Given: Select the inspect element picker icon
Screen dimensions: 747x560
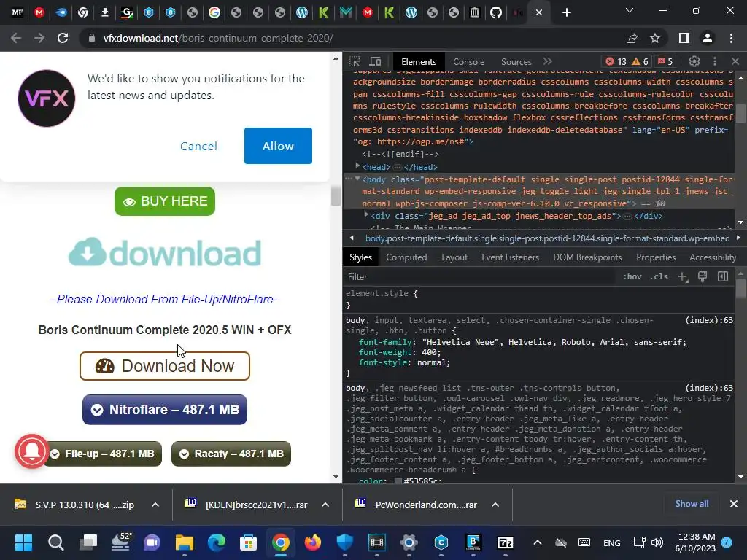Looking at the screenshot, I should 355,61.
